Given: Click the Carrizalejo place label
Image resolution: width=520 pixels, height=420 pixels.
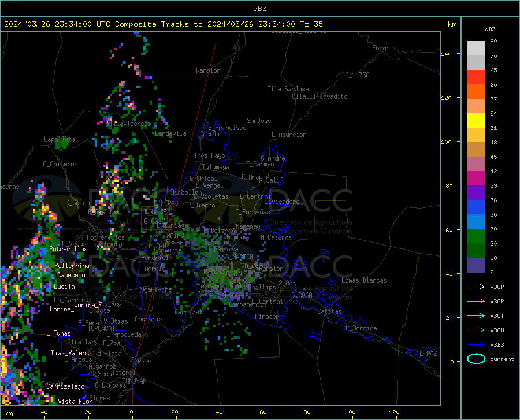Looking at the screenshot, I should pos(65,386).
